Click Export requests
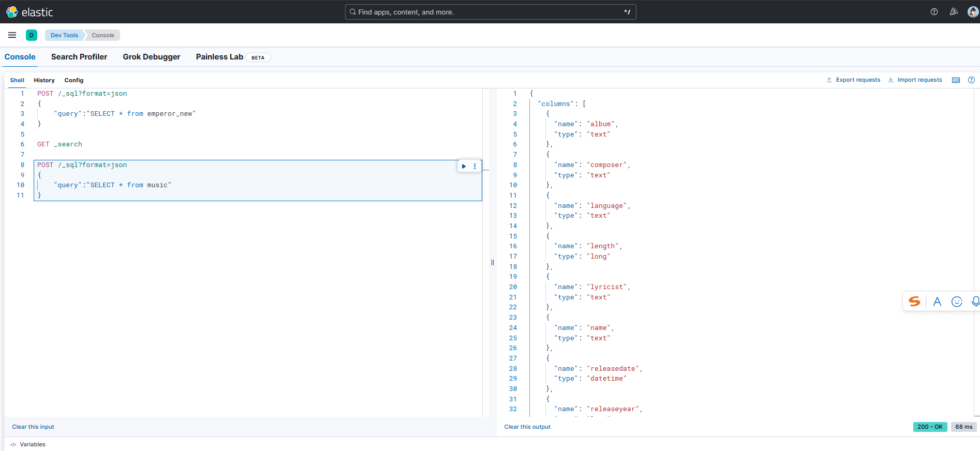This screenshot has width=980, height=451. coord(853,80)
